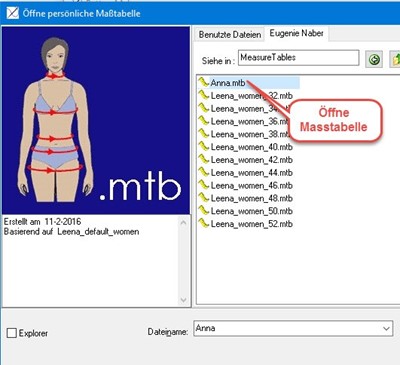
Task: Select Leena_women_42.mtb in the file list
Action: pos(246,160)
